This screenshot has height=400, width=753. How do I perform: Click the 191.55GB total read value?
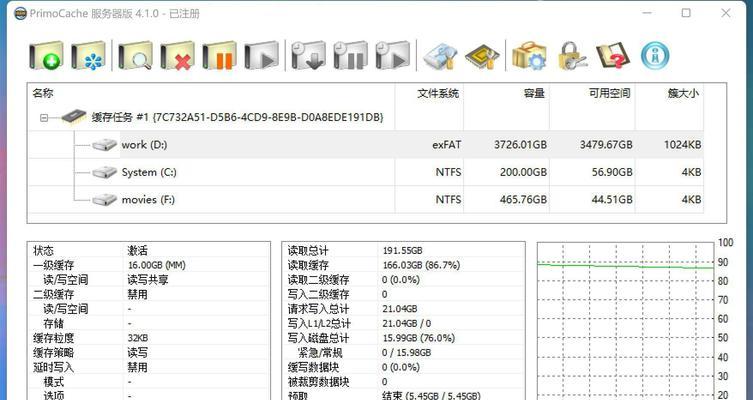tap(402, 251)
